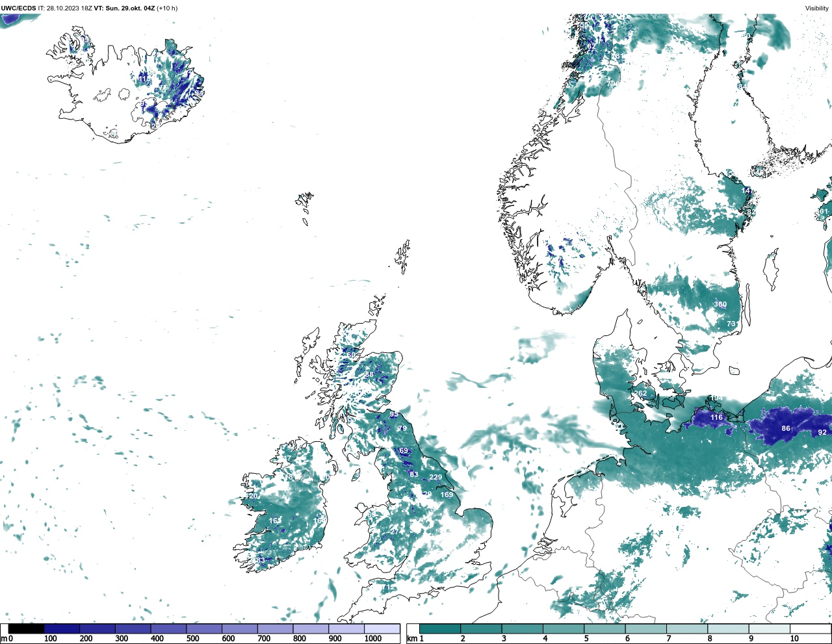Image resolution: width=832 pixels, height=644 pixels.
Task: Select the 500-600 m legend swatch
Action: 204,628
